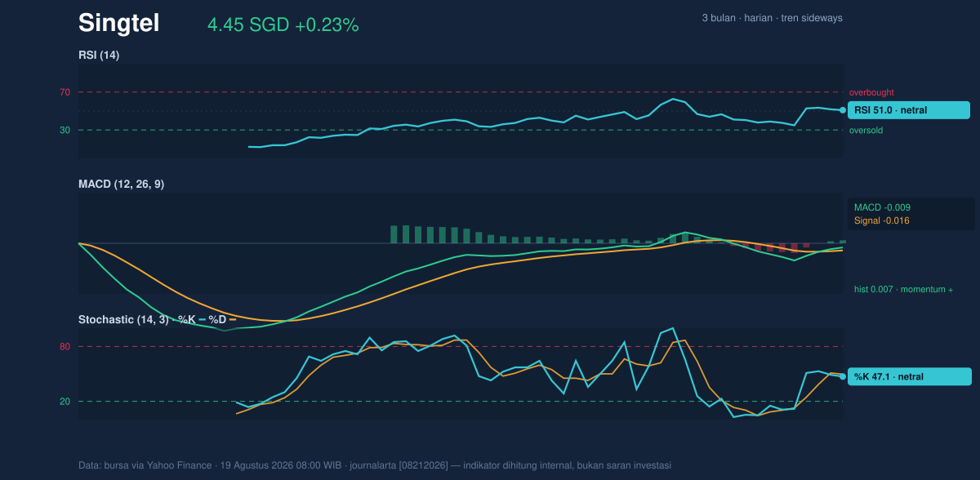
Task: Click the RSI 51.0 · netral value badge
Action: pyautogui.click(x=909, y=110)
